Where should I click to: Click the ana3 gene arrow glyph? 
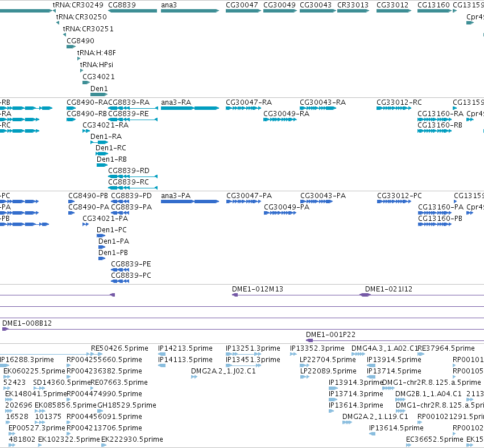[x=190, y=11]
